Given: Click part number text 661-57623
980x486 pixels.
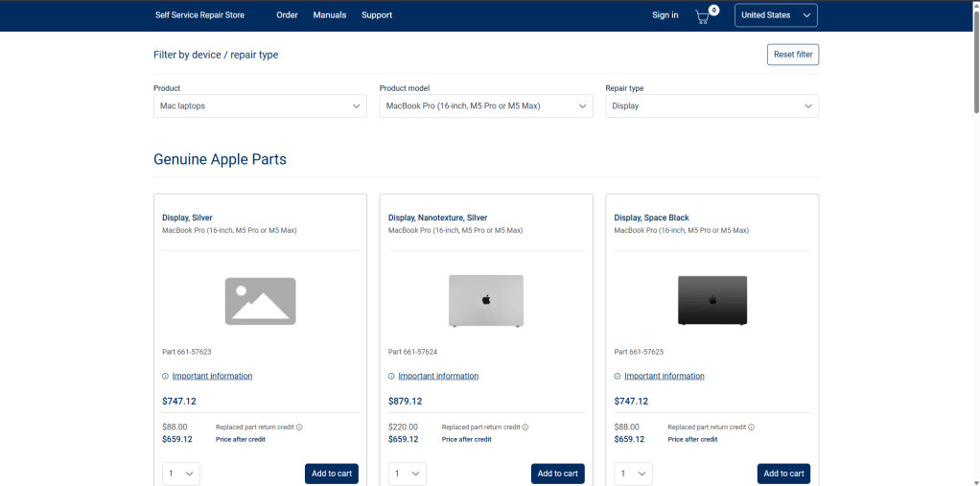Looking at the screenshot, I should 187,353.
